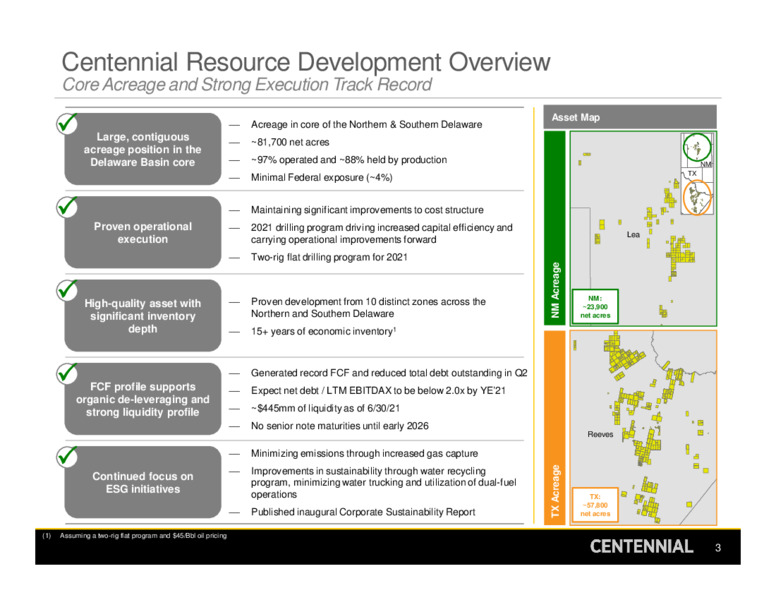Click the checkmark beside Large, contiguous acreage position
Viewport: 776px width, 600px height.
(x=67, y=123)
